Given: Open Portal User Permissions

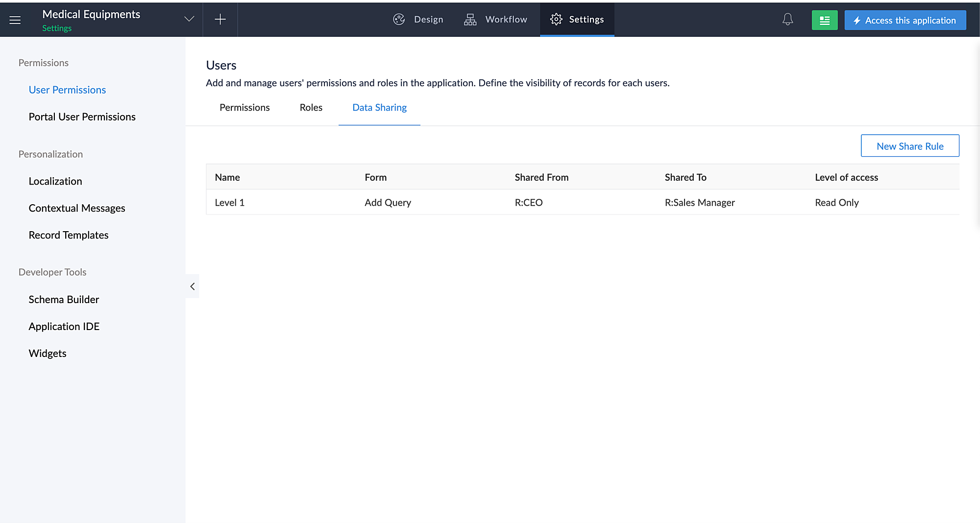Looking at the screenshot, I should click(82, 117).
